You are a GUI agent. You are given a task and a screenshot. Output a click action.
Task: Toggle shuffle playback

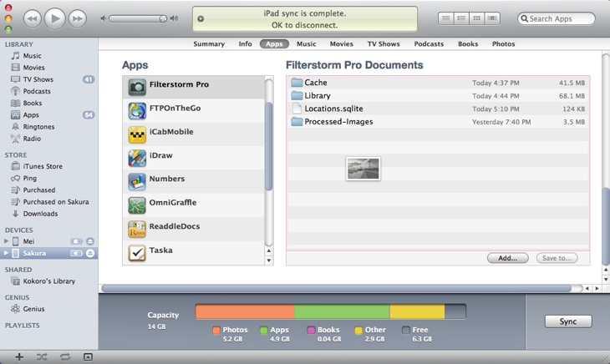pyautogui.click(x=42, y=356)
